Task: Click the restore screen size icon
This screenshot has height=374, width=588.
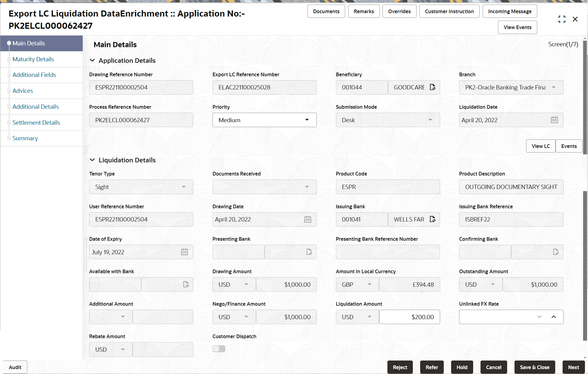Action: pyautogui.click(x=562, y=19)
